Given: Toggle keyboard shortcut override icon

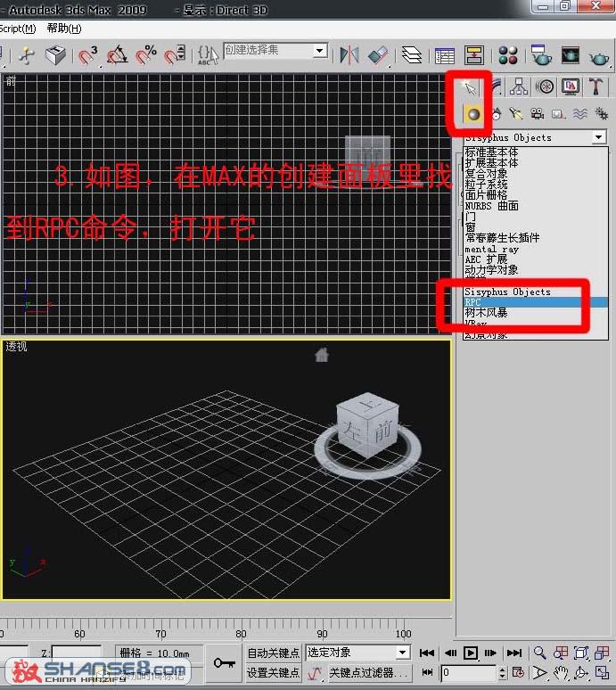Looking at the screenshot, I should [x=55, y=56].
